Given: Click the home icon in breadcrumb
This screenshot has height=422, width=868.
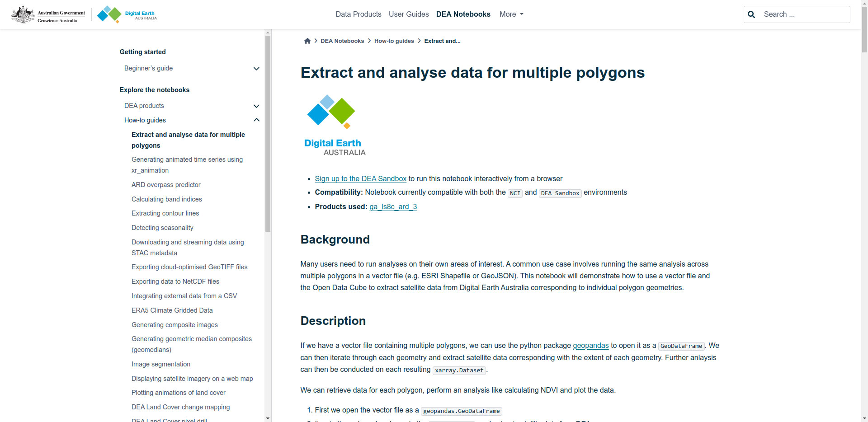Looking at the screenshot, I should pyautogui.click(x=307, y=41).
